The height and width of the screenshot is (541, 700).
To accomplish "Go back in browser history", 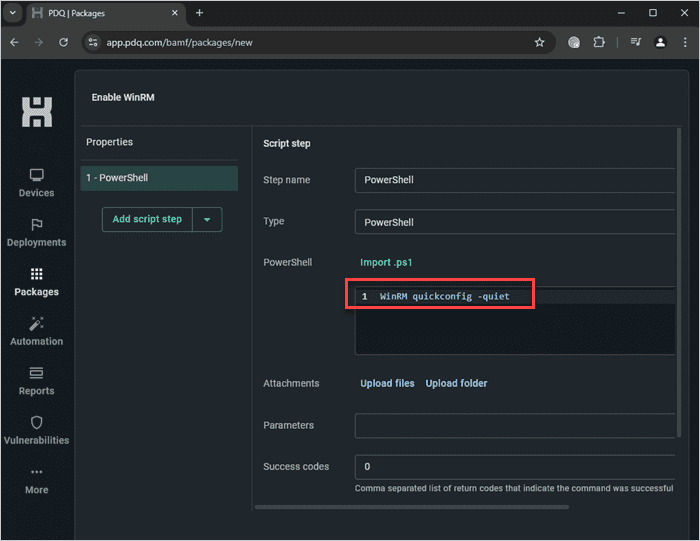I will click(14, 42).
